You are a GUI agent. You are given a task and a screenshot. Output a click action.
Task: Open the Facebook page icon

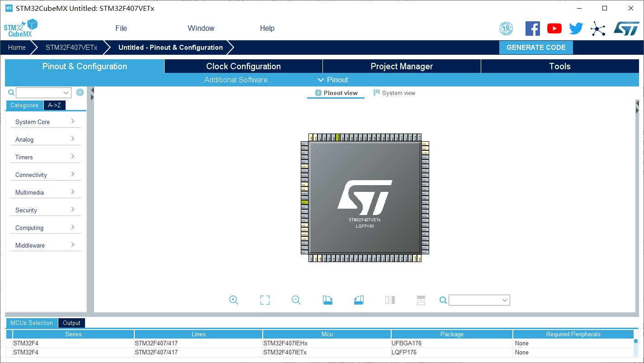pyautogui.click(x=533, y=29)
